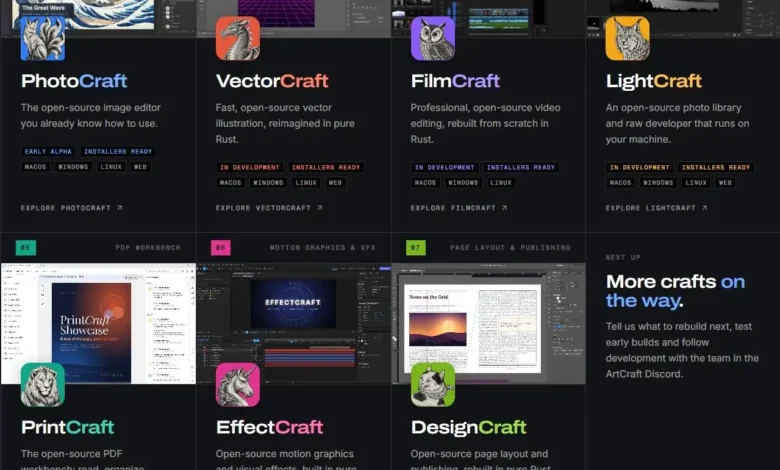Open the EffectCraft timeline screenshot thumbnail
Image resolution: width=780 pixels, height=470 pixels.
click(x=293, y=323)
